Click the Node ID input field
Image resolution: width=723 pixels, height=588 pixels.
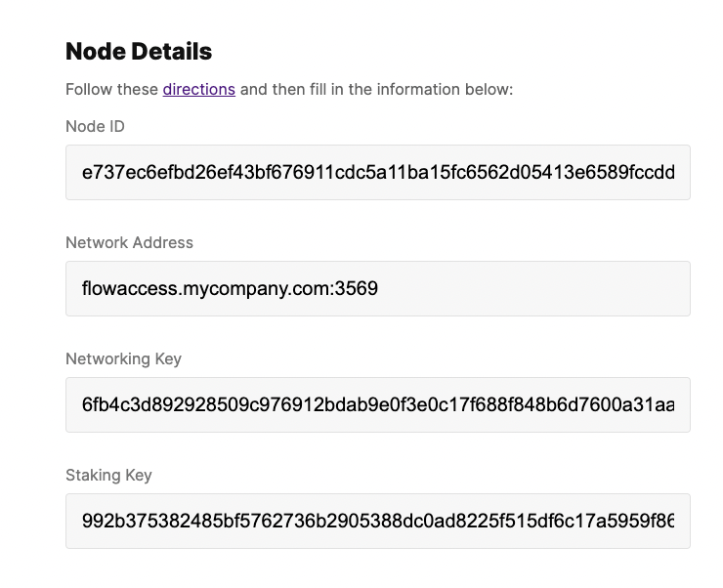(x=377, y=173)
